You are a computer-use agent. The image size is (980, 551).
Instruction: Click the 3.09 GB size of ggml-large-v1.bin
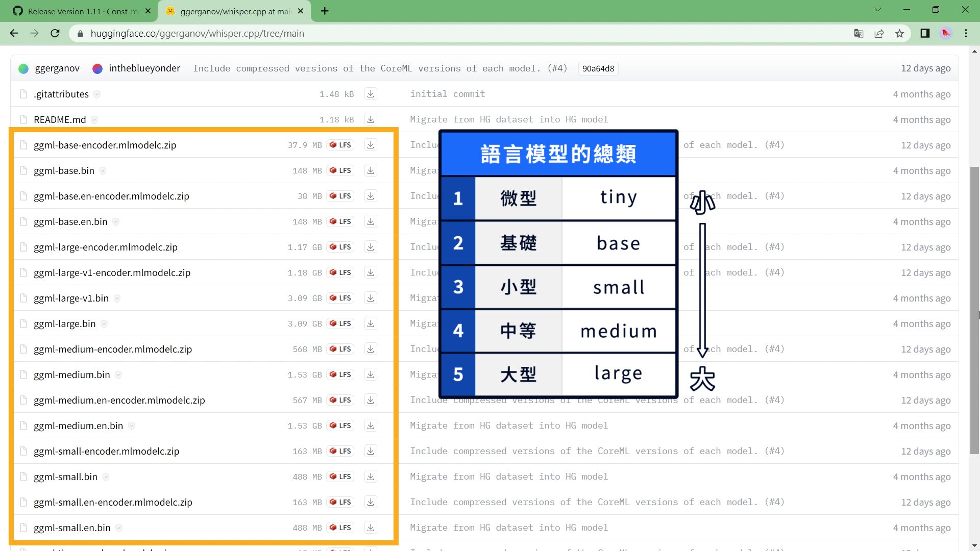(305, 298)
